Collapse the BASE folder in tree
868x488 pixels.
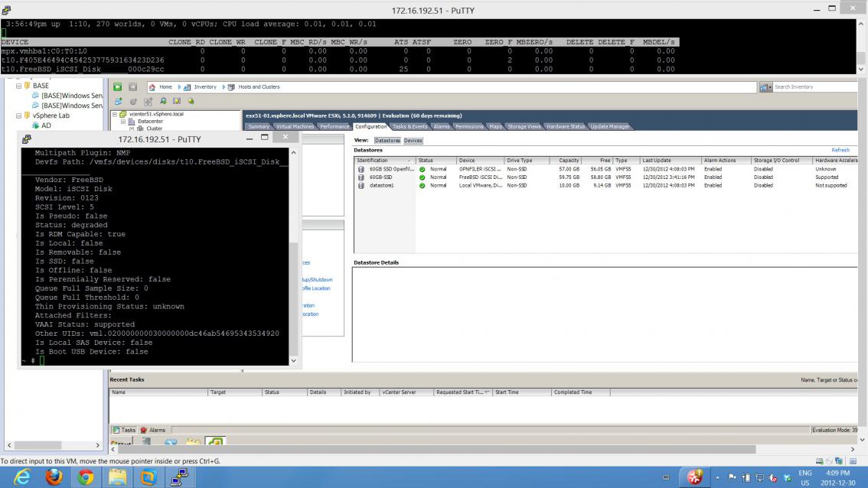[x=20, y=86]
